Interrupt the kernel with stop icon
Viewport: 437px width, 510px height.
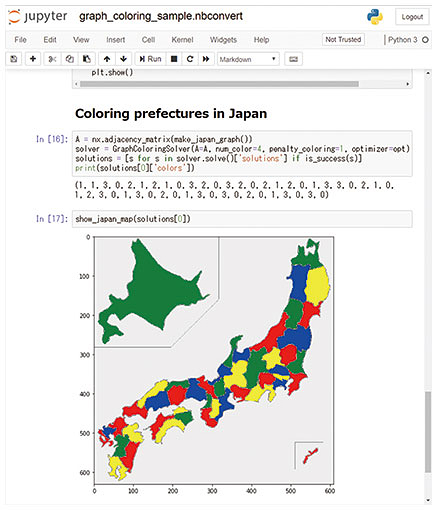(174, 59)
